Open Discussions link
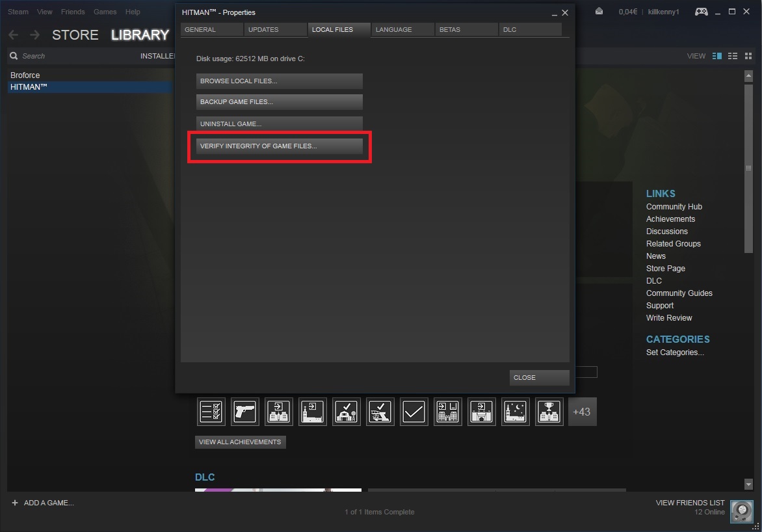This screenshot has height=532, width=762. click(667, 232)
